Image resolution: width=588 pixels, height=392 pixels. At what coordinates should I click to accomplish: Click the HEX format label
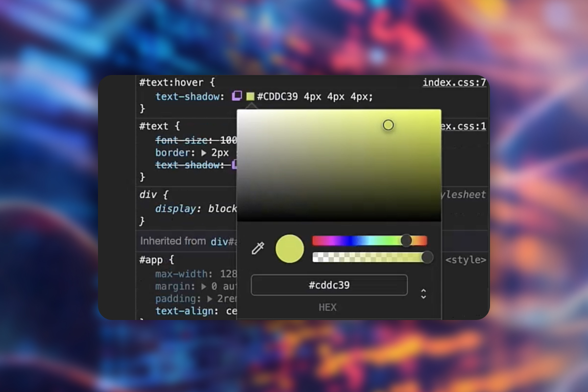point(327,307)
